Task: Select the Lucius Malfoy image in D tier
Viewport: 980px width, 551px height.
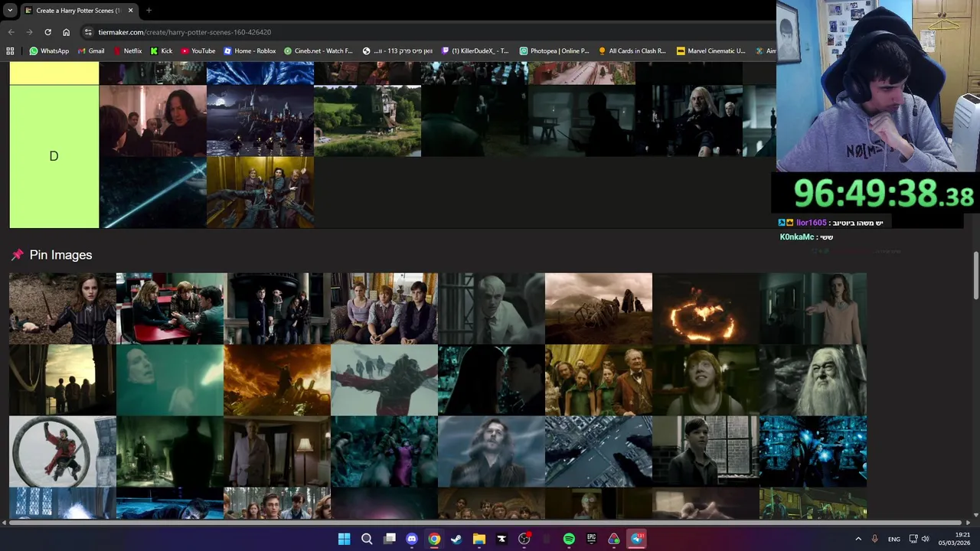Action: [689, 121]
